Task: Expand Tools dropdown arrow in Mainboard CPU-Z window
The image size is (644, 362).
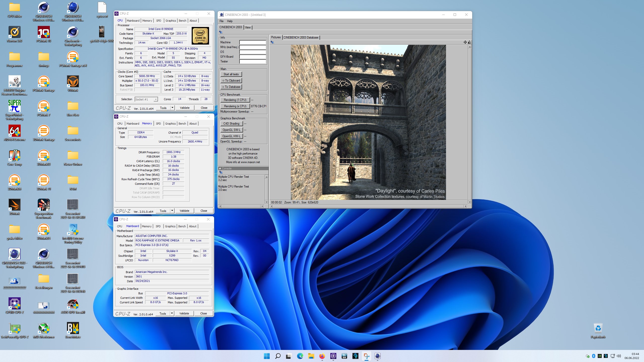Action: pyautogui.click(x=172, y=313)
